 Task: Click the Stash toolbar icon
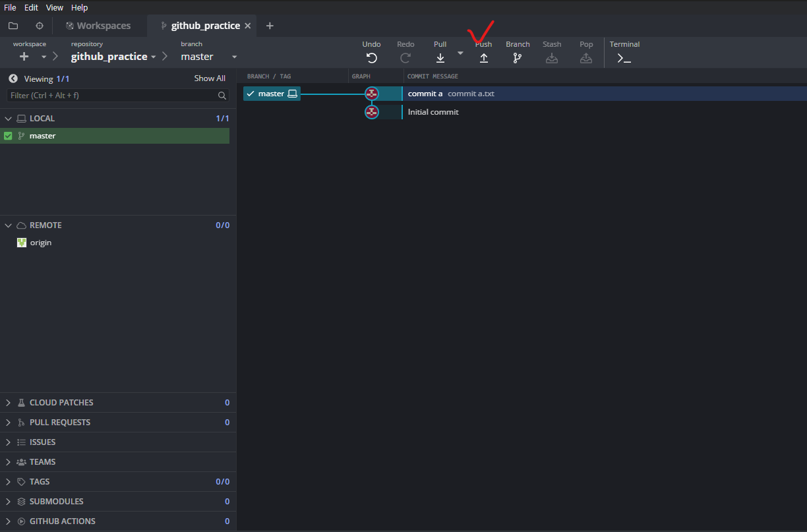pos(552,58)
